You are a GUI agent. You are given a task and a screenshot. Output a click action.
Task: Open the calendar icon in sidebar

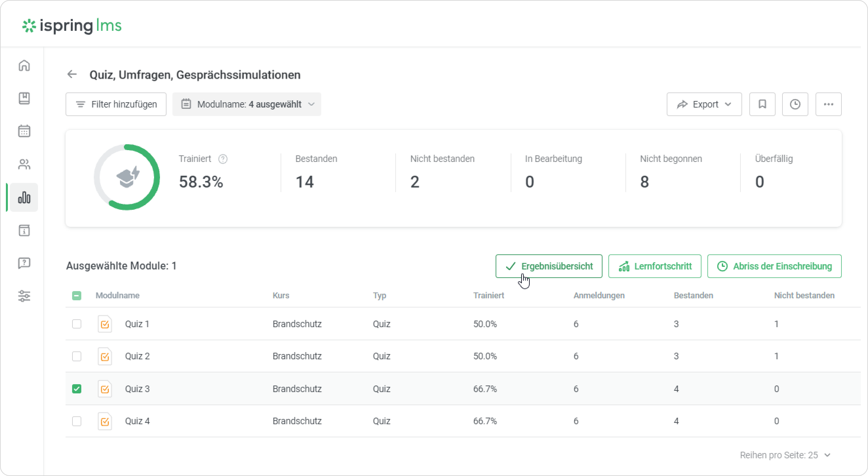click(24, 131)
